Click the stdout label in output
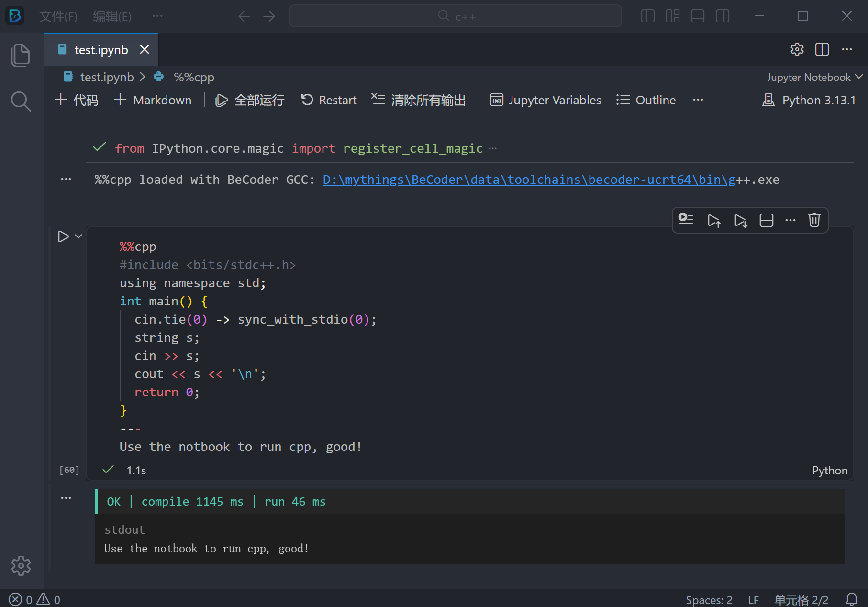868x607 pixels. click(124, 530)
